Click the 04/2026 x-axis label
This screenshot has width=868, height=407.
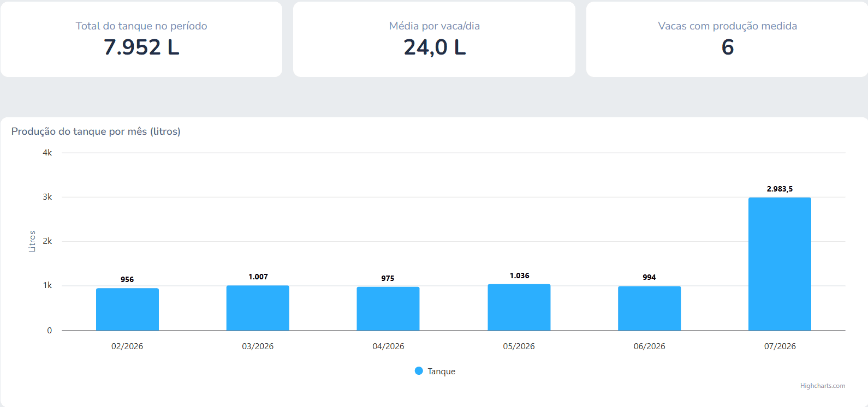point(388,346)
